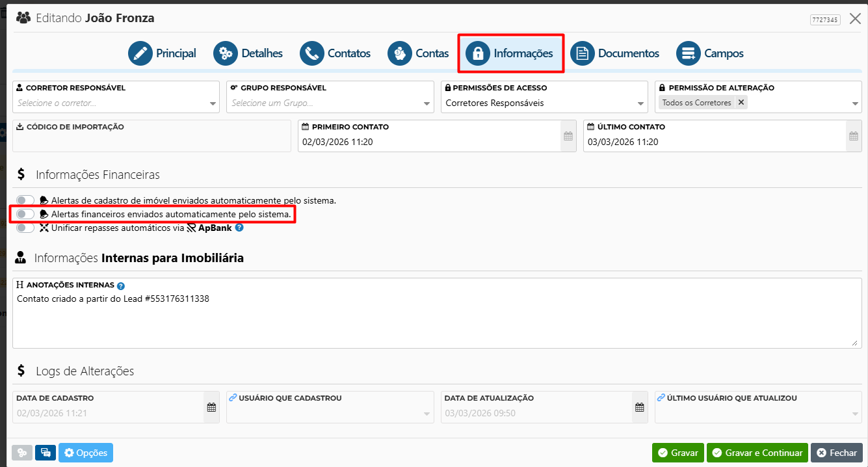Select the Informações tab

[510, 53]
